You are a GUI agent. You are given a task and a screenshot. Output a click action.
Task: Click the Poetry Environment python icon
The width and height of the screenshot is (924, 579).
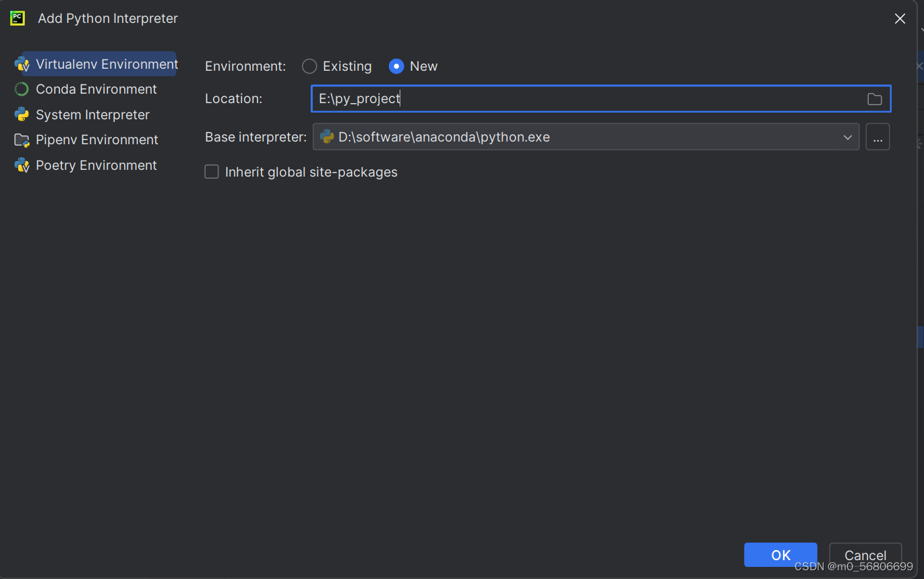(22, 165)
